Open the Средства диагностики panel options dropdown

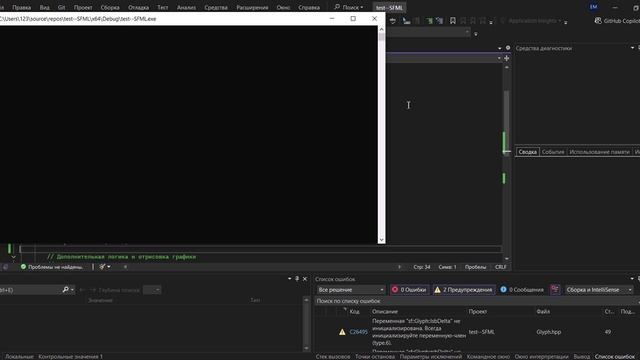(x=632, y=48)
